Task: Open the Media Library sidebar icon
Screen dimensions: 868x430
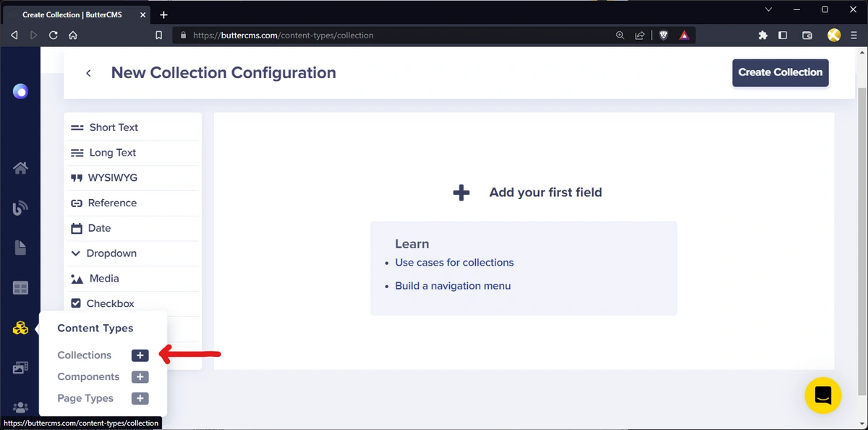Action: [20, 368]
